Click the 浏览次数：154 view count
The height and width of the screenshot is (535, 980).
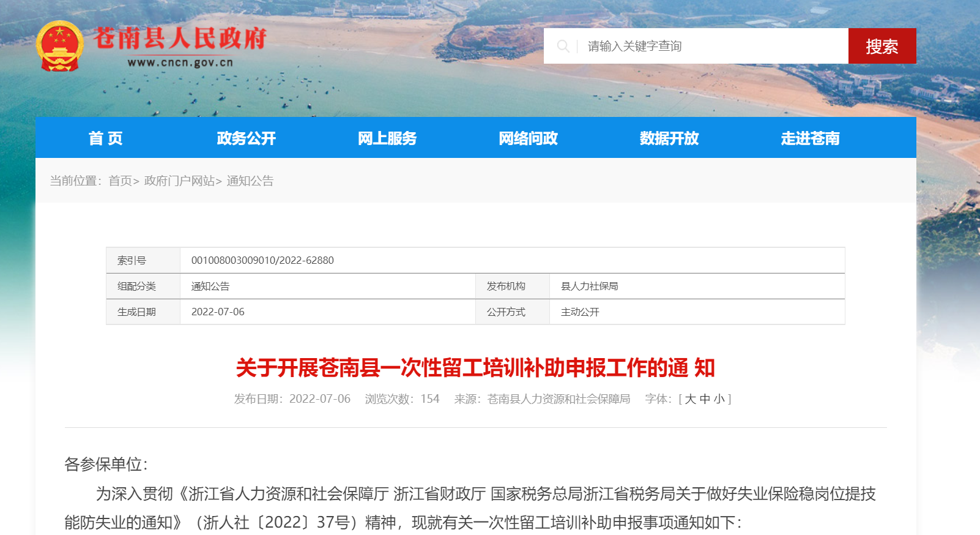403,399
